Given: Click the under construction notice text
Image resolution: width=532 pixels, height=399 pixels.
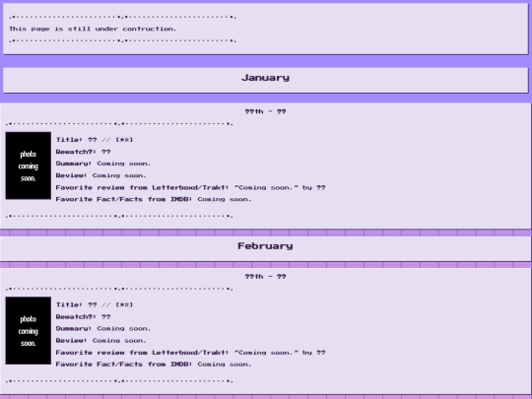Looking at the screenshot, I should (93, 29).
